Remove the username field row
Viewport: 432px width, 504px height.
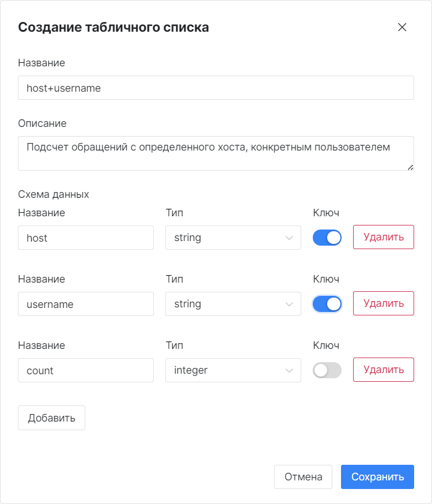click(x=384, y=303)
